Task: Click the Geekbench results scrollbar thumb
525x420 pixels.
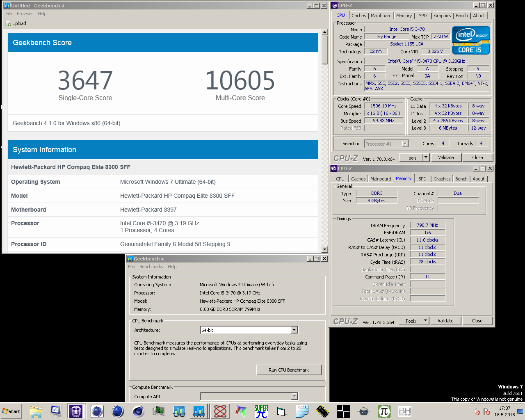Action: 325,50
